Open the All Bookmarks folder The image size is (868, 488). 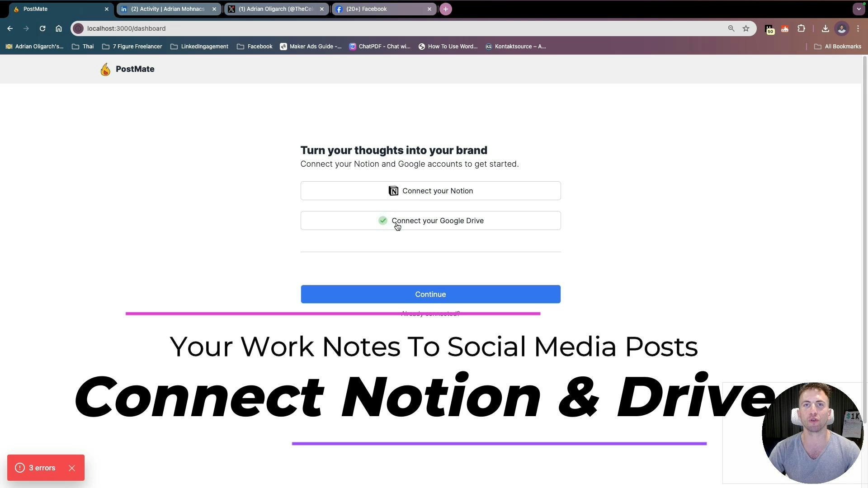838,47
